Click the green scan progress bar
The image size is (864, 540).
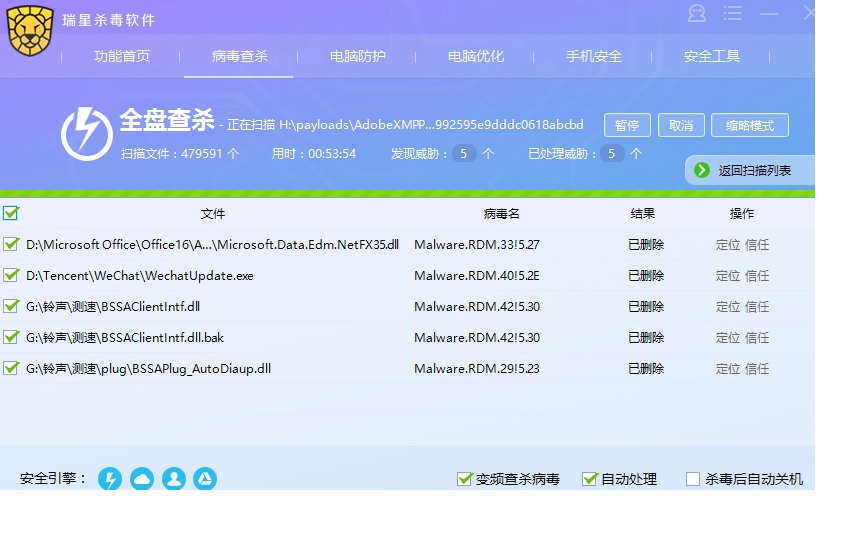tap(407, 193)
